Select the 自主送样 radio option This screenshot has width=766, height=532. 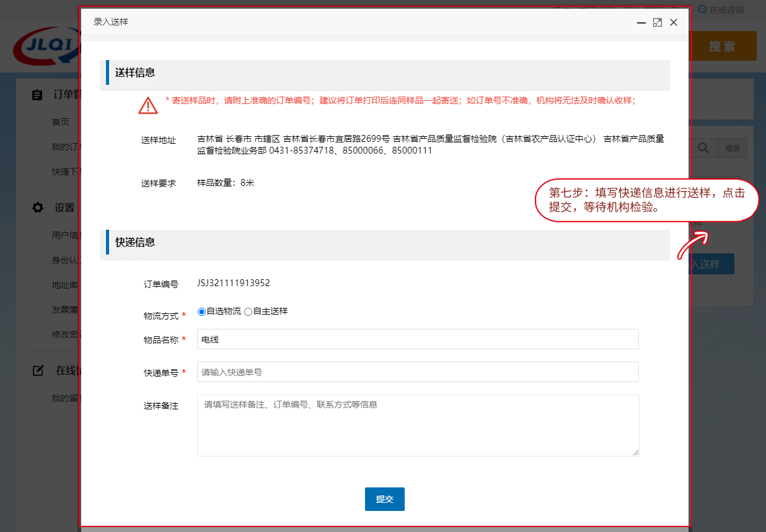click(x=248, y=312)
